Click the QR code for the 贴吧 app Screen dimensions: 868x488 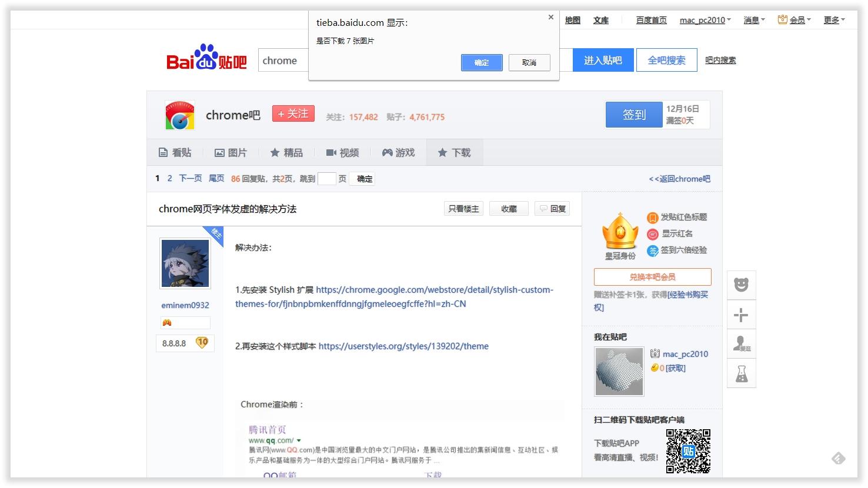tap(688, 451)
